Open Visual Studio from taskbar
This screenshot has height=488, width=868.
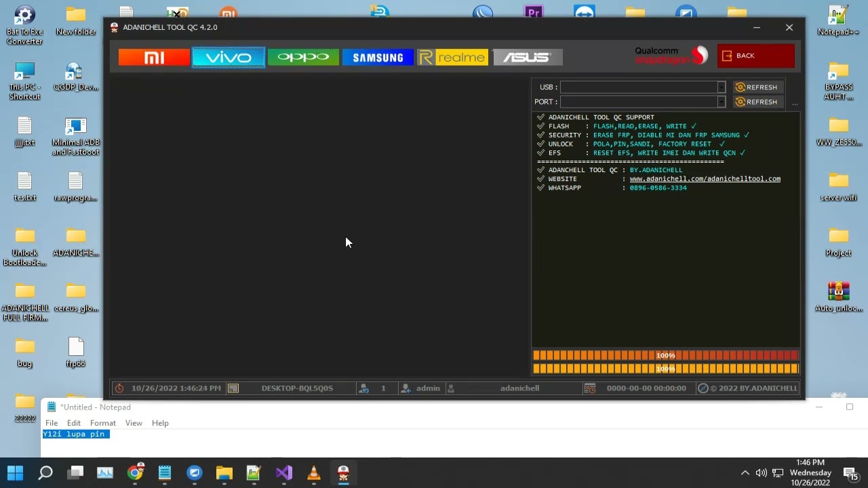284,472
